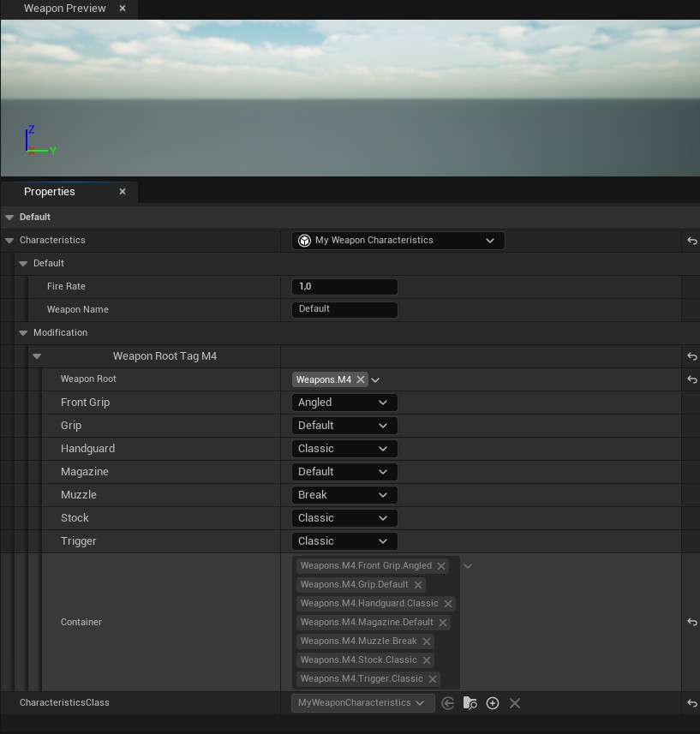Image resolution: width=700 pixels, height=734 pixels.
Task: Use selected asset from Content Browser
Action: (x=447, y=703)
